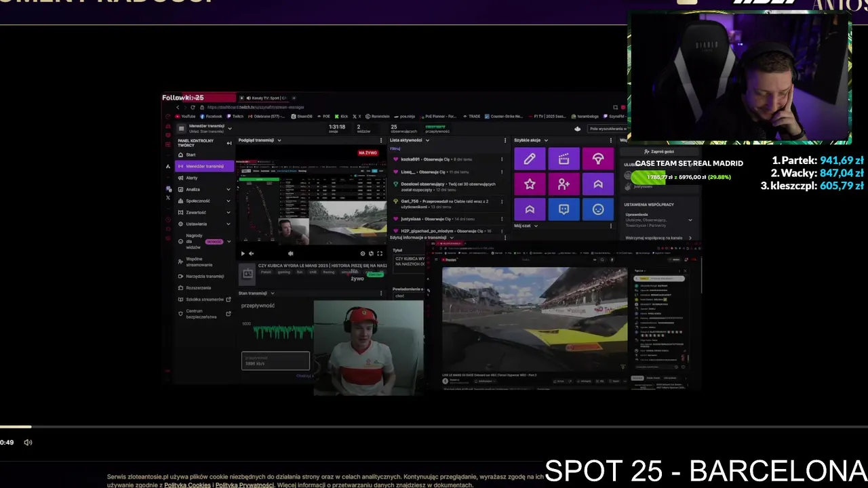Click the Filtruj link in activity list
The image size is (868, 488).
pos(395,148)
